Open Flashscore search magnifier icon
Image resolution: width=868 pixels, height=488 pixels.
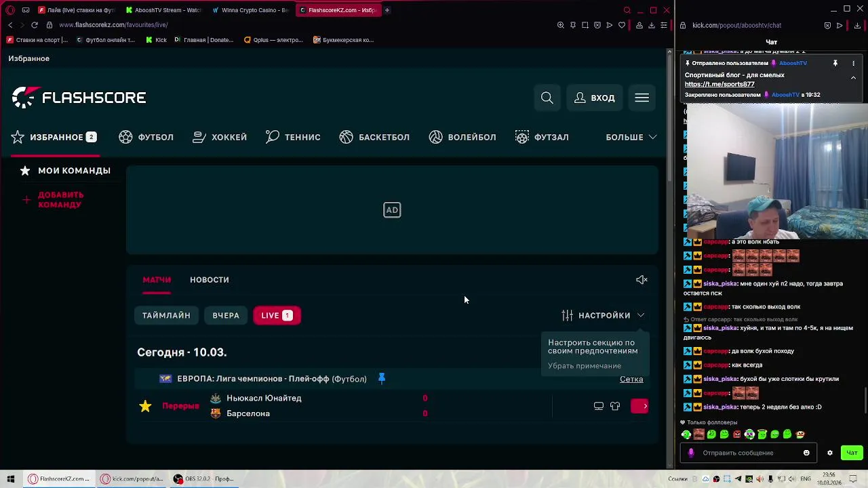[x=547, y=98]
